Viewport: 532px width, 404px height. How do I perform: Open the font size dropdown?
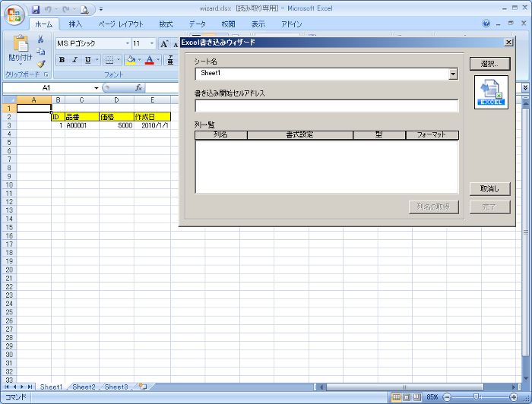pos(152,43)
